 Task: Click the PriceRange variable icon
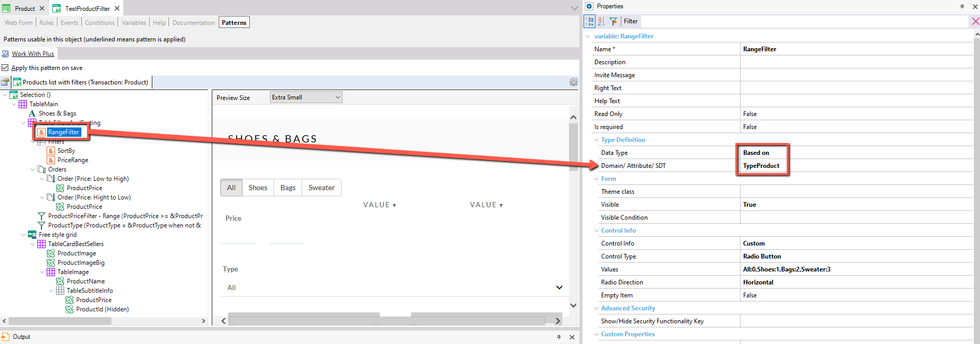coord(51,160)
